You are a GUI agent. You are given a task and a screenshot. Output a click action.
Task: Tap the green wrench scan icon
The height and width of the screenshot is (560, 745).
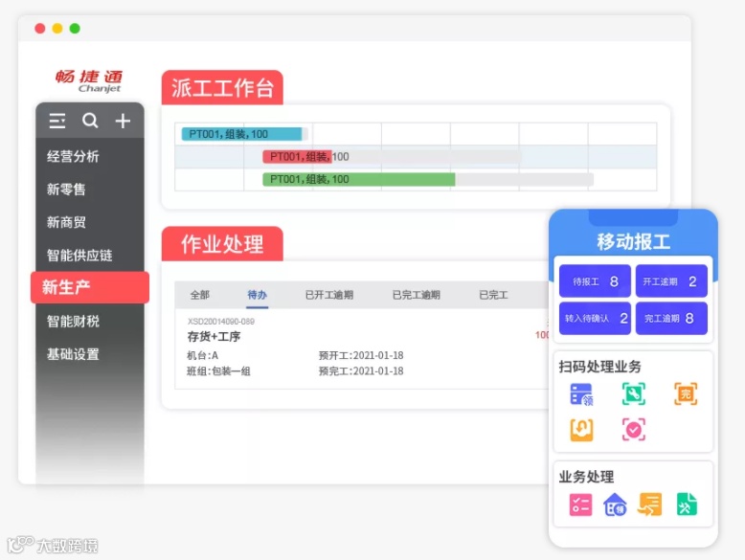[633, 393]
